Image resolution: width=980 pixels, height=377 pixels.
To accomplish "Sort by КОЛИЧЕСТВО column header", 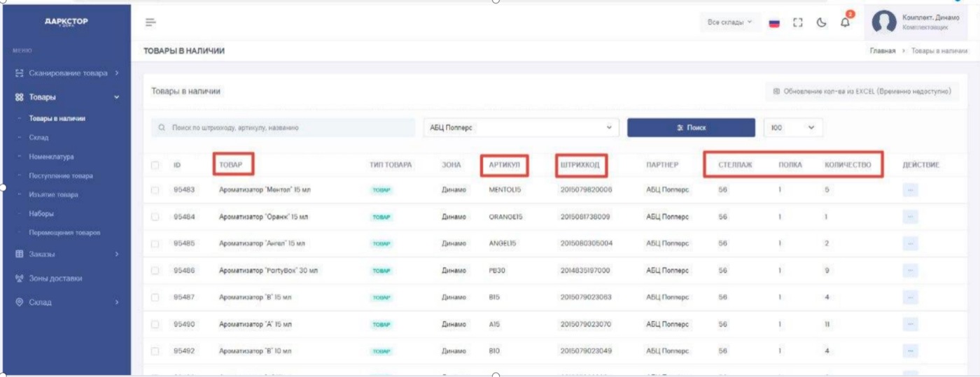I will 848,165.
